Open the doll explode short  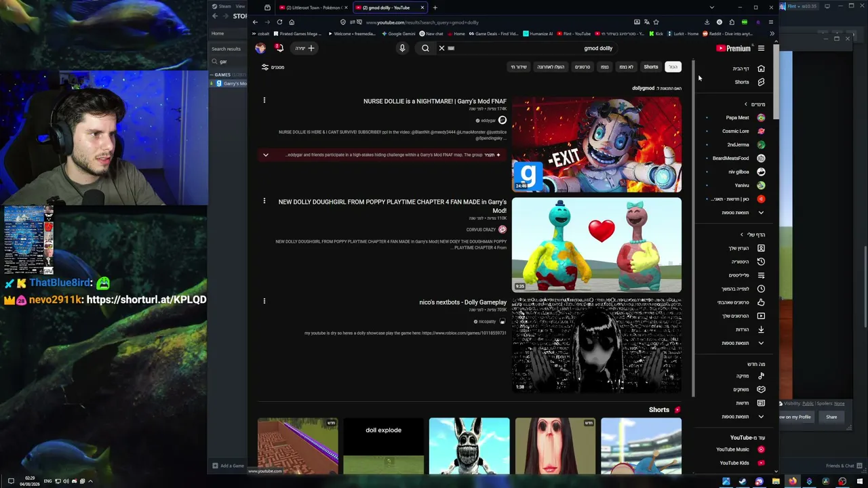tap(383, 446)
